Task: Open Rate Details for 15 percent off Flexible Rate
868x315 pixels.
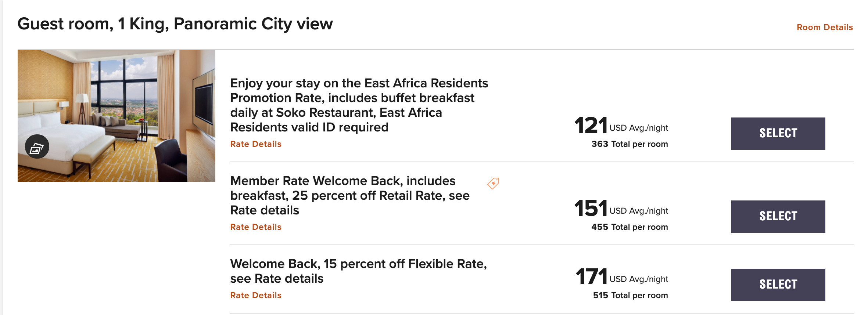Action: [x=256, y=296]
